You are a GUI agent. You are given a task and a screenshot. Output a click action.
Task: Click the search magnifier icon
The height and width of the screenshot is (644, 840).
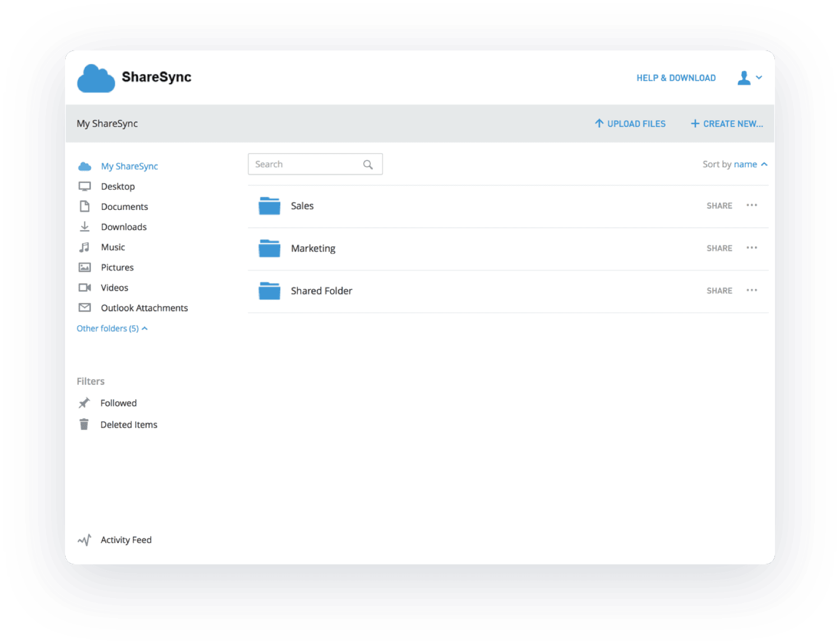(368, 164)
